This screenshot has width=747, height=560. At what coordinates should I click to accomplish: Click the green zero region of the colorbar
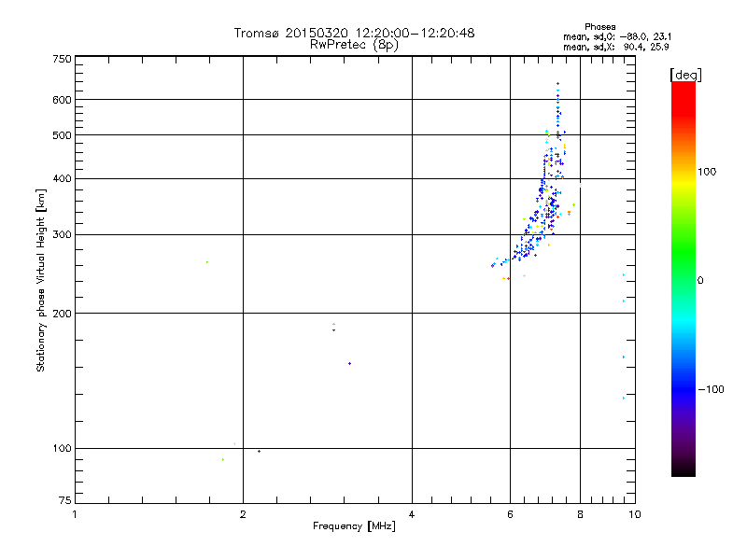tap(684, 280)
